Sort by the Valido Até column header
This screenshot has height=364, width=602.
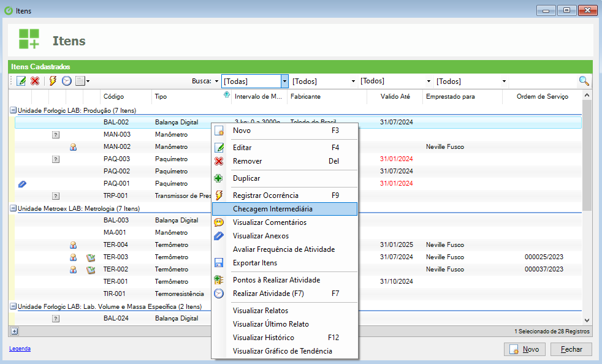395,96
